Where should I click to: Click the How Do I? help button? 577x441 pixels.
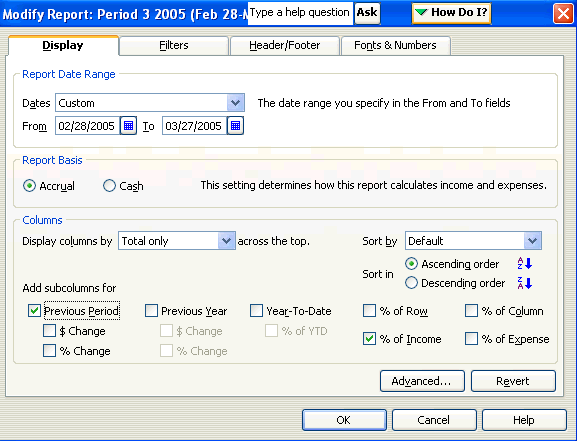coord(452,13)
